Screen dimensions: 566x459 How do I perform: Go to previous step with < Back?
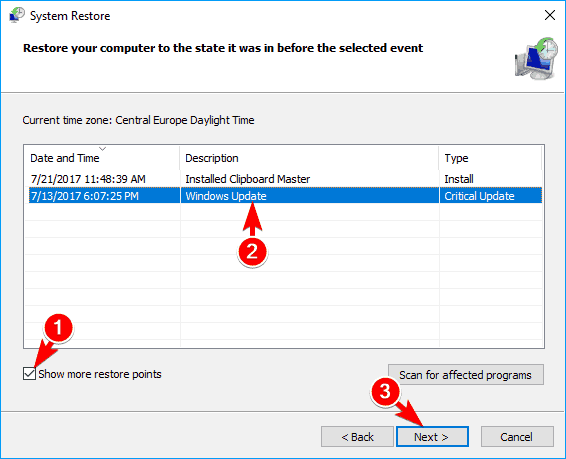357,437
